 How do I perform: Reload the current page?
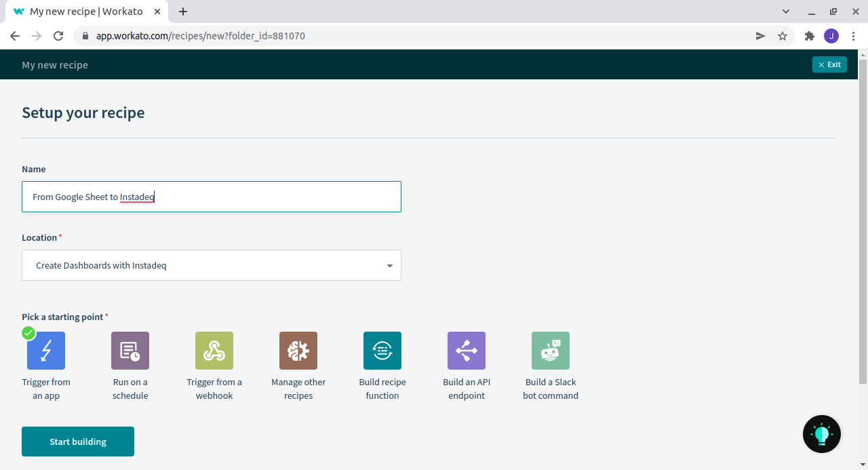[58, 36]
